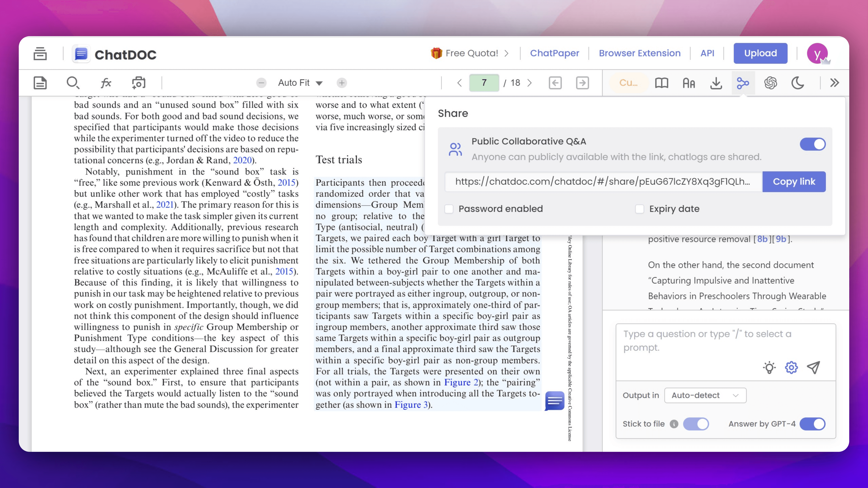This screenshot has height=488, width=868.
Task: Click the download document icon
Action: pyautogui.click(x=716, y=82)
